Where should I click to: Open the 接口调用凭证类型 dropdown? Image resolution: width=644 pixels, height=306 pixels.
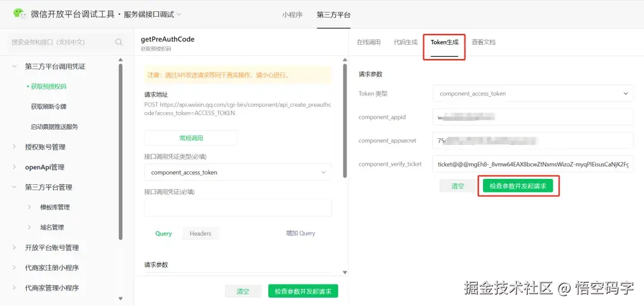(x=238, y=172)
